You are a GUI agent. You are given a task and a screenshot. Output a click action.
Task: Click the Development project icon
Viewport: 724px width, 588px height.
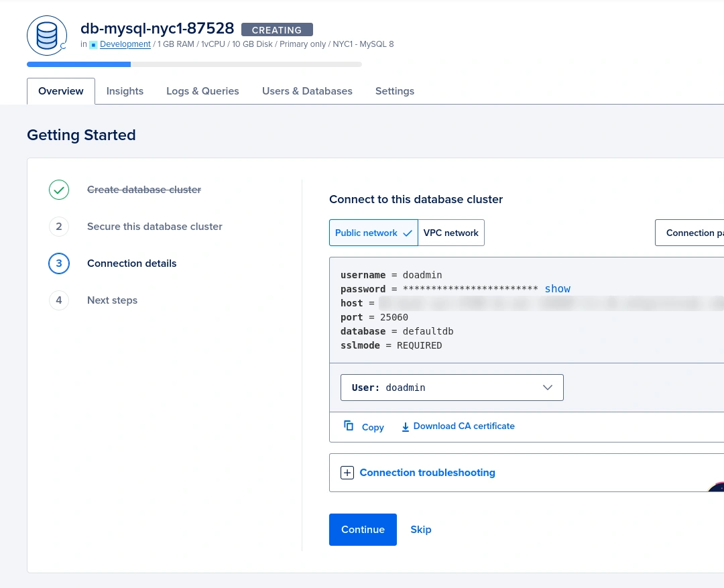tap(93, 45)
